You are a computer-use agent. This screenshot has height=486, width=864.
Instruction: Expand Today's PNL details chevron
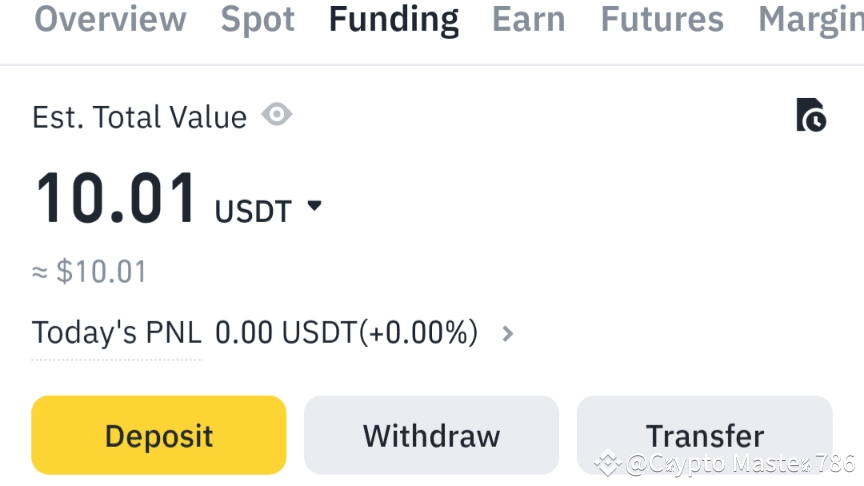[508, 333]
